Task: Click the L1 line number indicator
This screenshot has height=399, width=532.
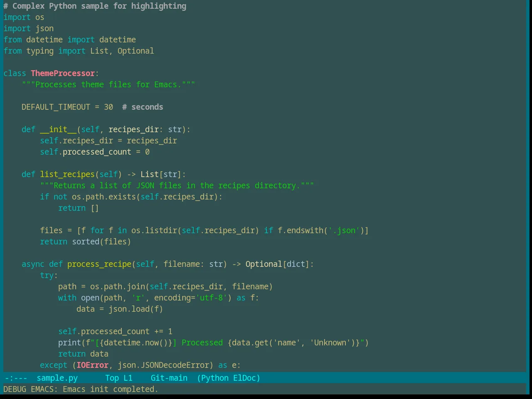Action: (x=128, y=378)
